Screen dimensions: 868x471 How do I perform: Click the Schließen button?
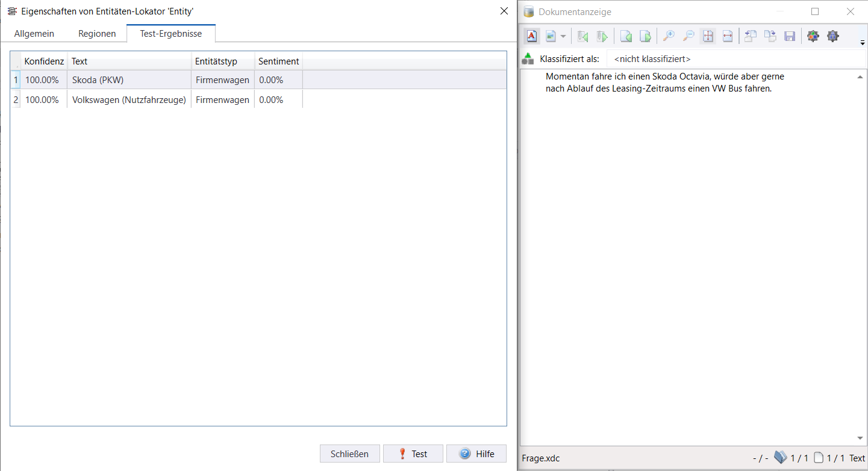tap(349, 454)
